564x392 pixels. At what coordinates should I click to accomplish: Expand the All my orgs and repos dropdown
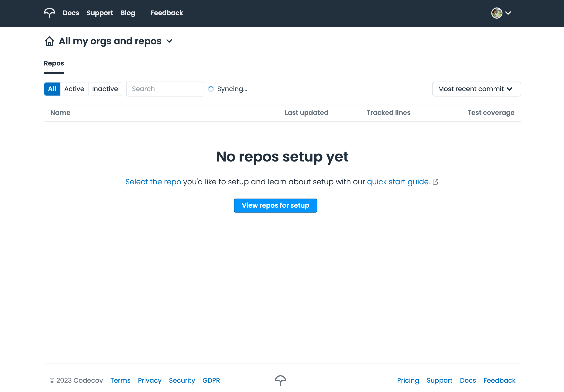tap(169, 41)
